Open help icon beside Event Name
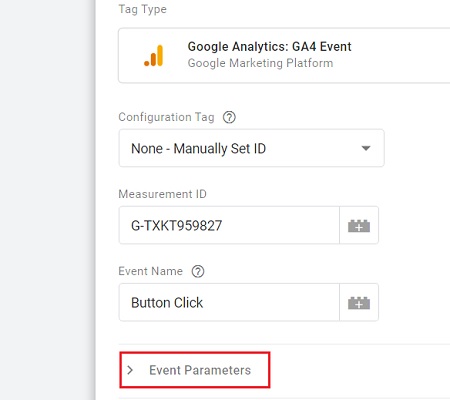 198,271
